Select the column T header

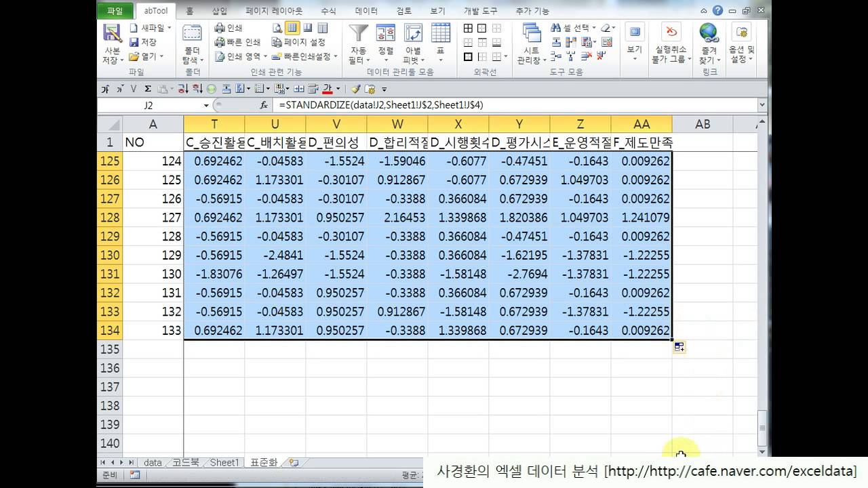pyautogui.click(x=214, y=124)
